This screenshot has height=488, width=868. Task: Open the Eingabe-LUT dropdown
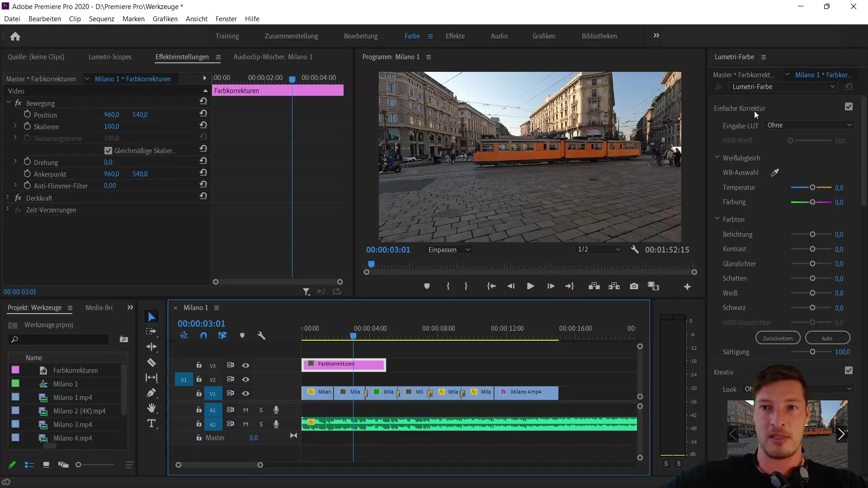pyautogui.click(x=809, y=125)
